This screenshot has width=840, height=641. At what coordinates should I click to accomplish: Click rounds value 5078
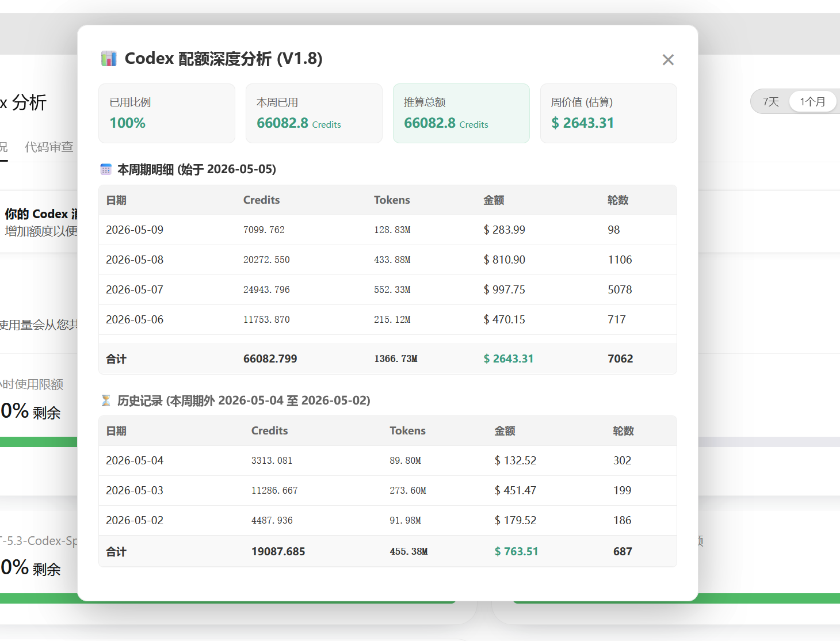[620, 289]
